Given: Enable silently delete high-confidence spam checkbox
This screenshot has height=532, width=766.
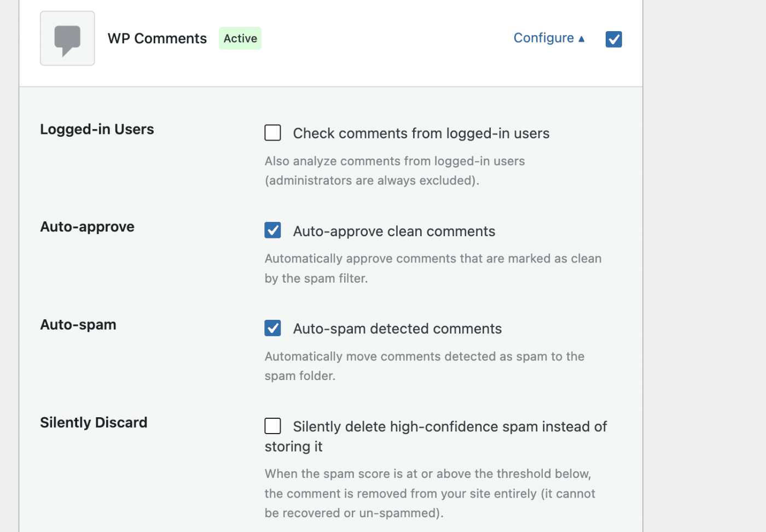Looking at the screenshot, I should tap(272, 426).
